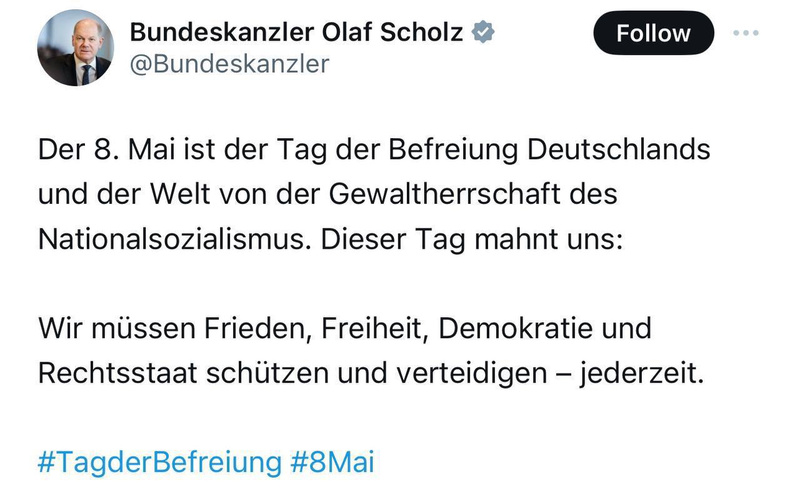Open the three-dot more options menu
The image size is (800, 495).
coord(746,33)
